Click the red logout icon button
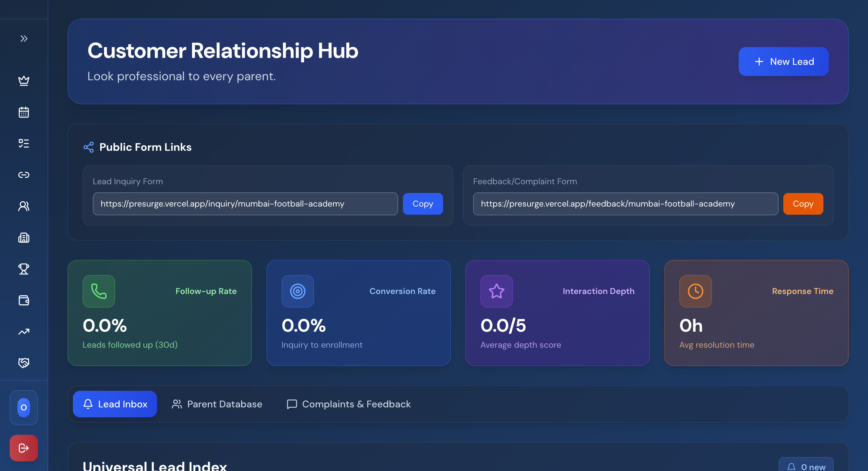 [24, 448]
